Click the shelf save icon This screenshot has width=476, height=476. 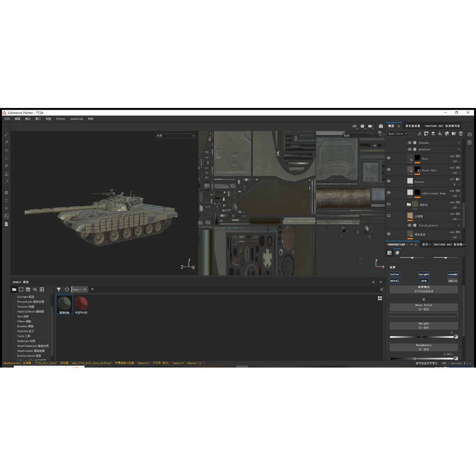(x=28, y=290)
